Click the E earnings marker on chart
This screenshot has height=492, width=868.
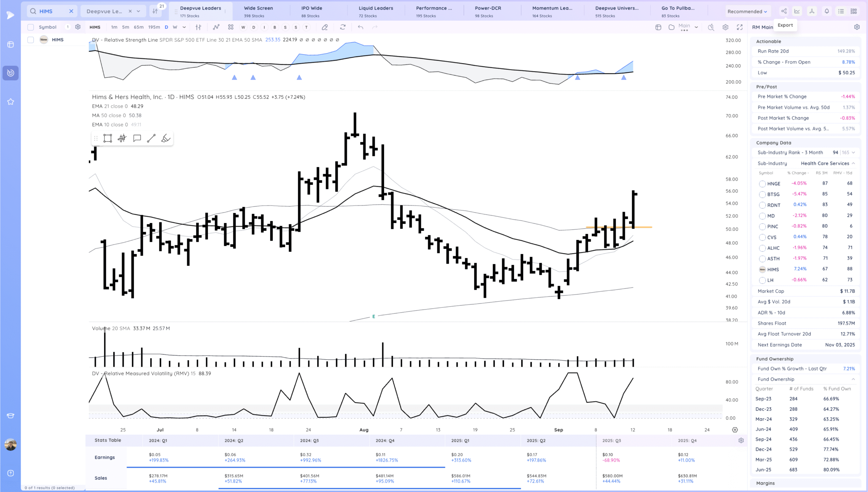click(374, 316)
